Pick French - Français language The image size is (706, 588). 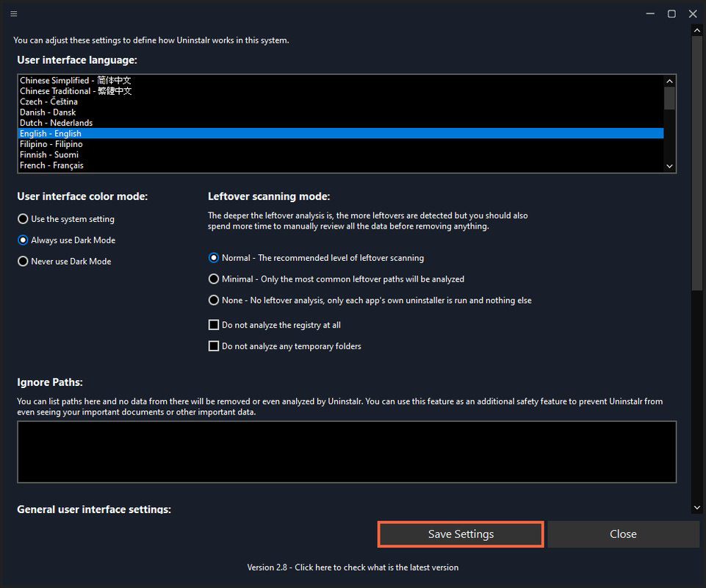tap(341, 165)
